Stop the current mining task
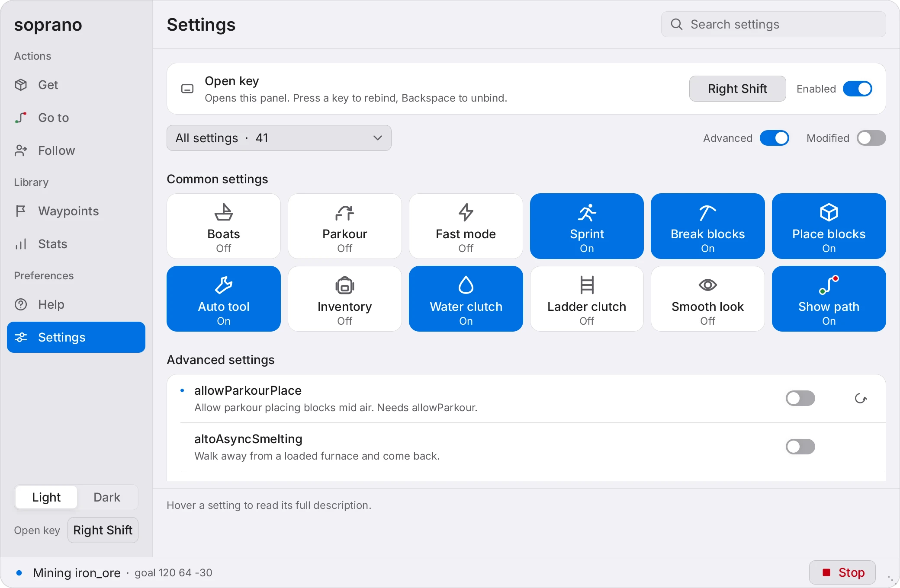The image size is (900, 588). tap(842, 572)
